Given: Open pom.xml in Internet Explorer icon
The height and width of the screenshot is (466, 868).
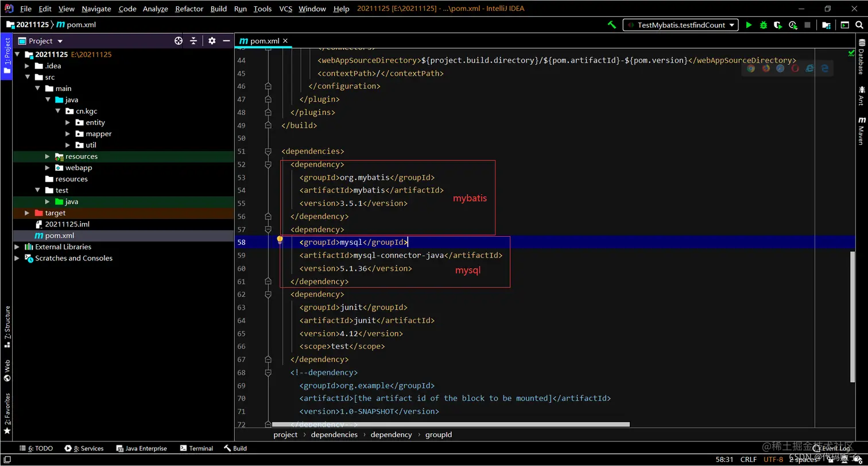Looking at the screenshot, I should (810, 68).
